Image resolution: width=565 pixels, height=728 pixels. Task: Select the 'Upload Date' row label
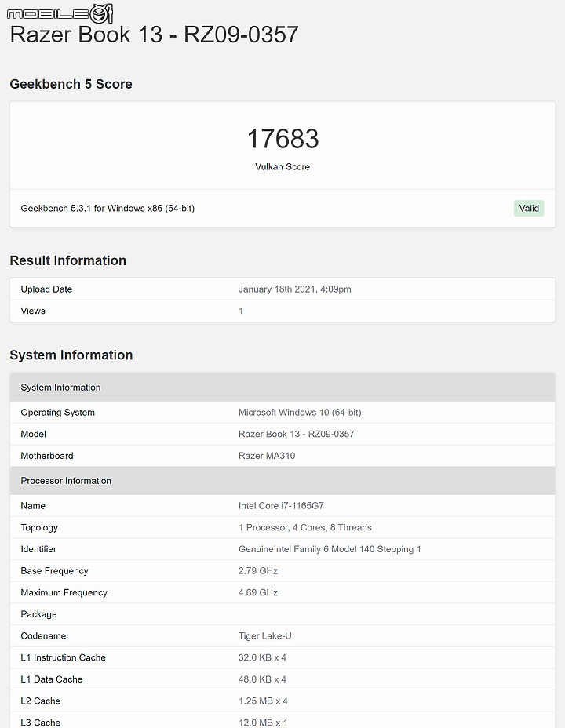point(46,289)
